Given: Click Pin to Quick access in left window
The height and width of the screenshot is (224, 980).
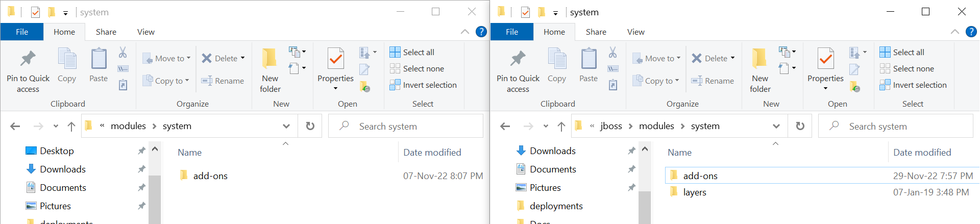Looking at the screenshot, I should point(28,70).
